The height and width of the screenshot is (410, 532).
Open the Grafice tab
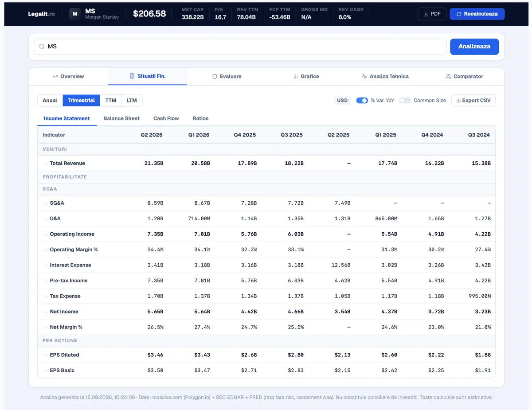(x=306, y=76)
